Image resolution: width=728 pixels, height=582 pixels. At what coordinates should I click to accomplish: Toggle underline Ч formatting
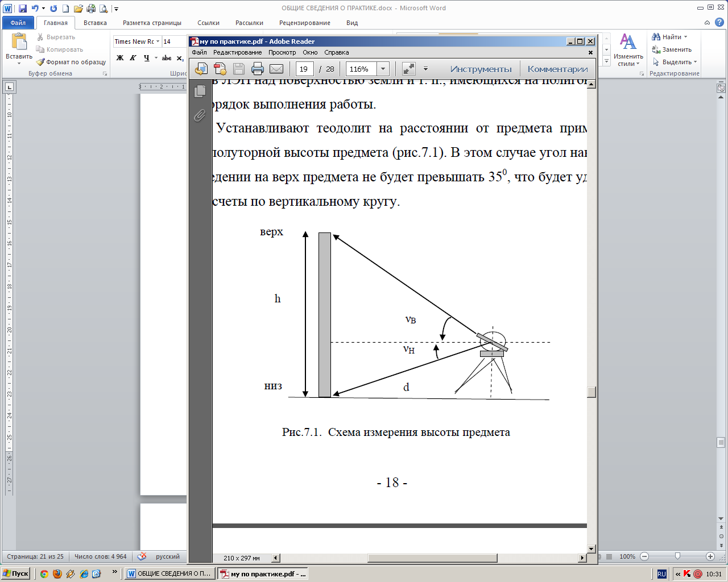point(146,58)
